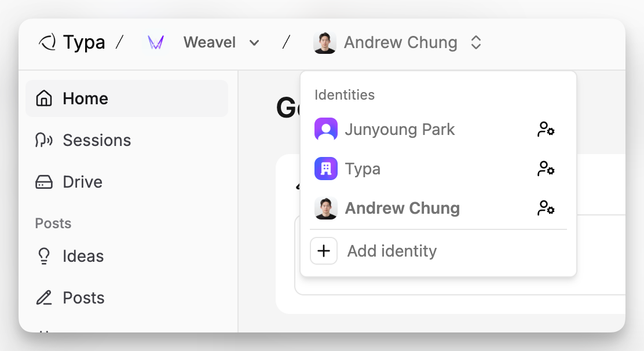
Task: Expand the Weavel workspace dropdown chevron
Action: point(254,43)
